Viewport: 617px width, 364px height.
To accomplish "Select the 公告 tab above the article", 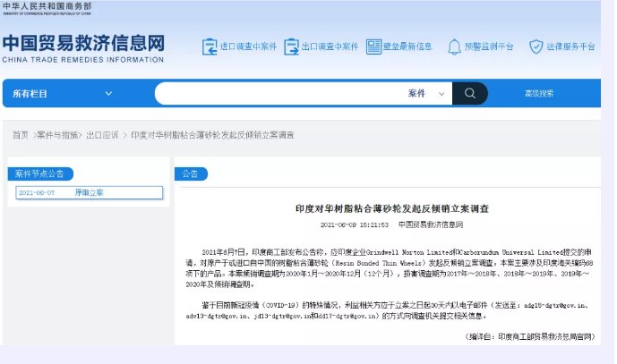I will [190, 174].
